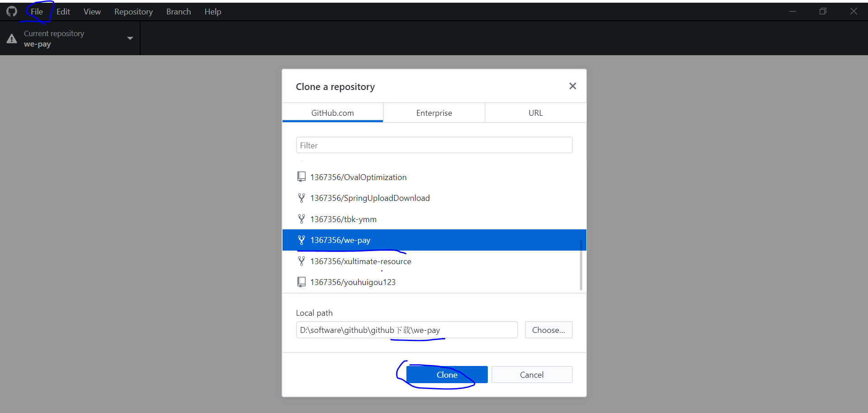The image size is (868, 413).
Task: Minimize the GitHub Desktop window
Action: [x=793, y=11]
